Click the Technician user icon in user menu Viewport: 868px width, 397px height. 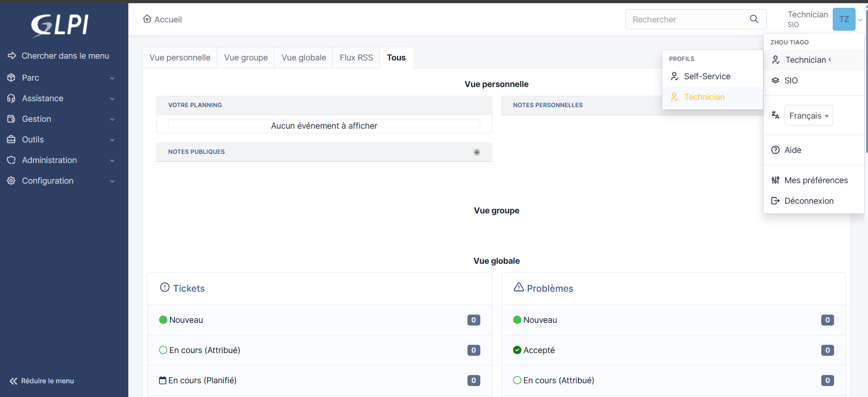[776, 60]
